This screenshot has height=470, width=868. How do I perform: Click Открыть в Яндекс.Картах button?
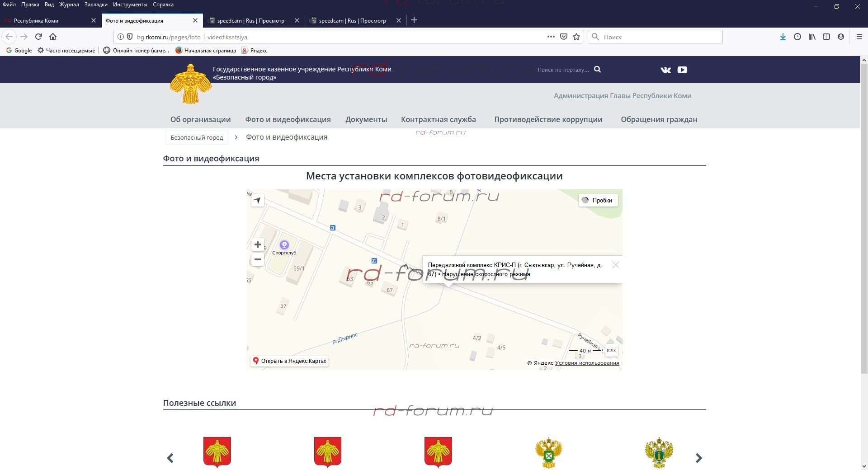click(289, 361)
